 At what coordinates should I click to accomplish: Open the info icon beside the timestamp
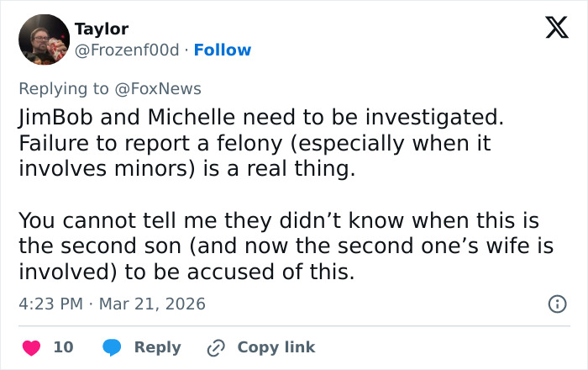pyautogui.click(x=556, y=304)
